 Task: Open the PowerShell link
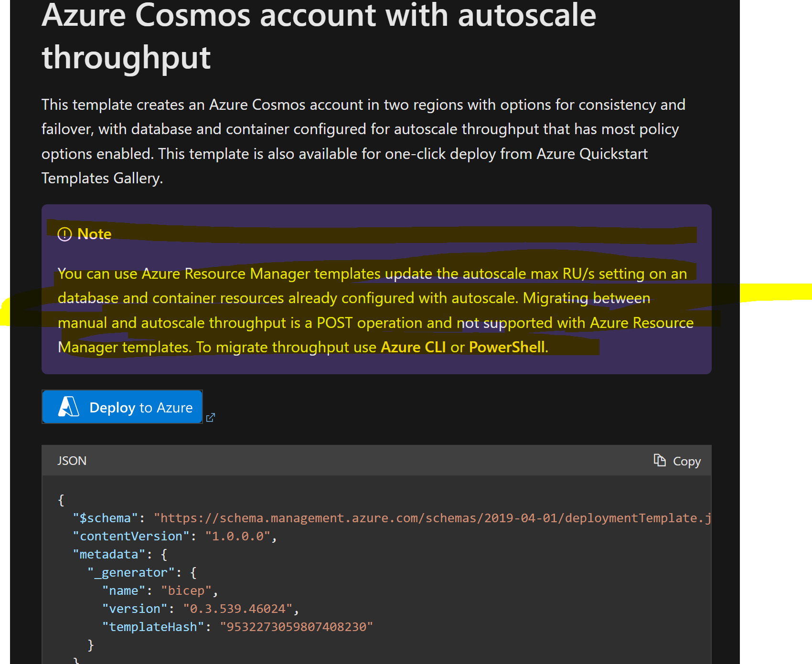click(507, 347)
